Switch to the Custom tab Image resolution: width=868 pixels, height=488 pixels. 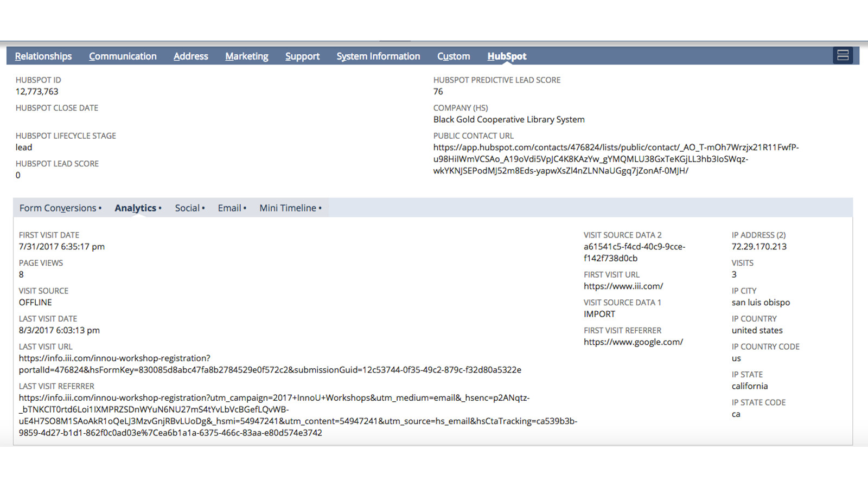[x=454, y=56]
